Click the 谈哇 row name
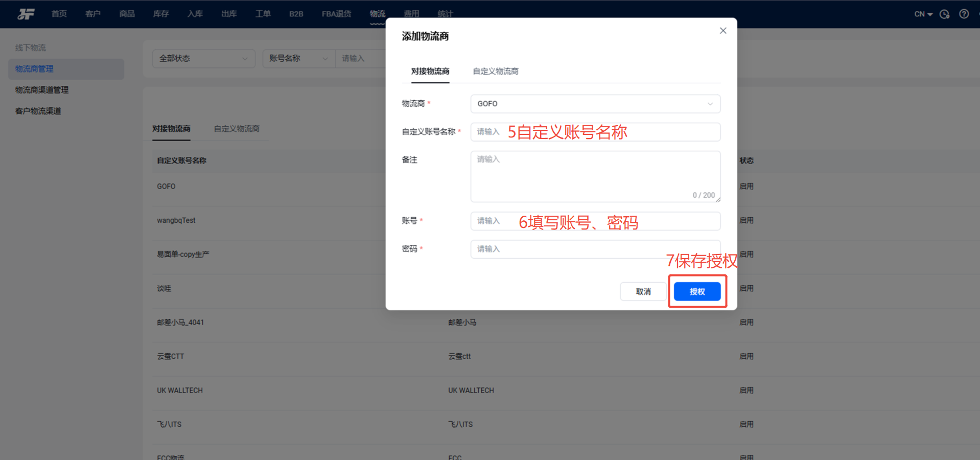 164,288
